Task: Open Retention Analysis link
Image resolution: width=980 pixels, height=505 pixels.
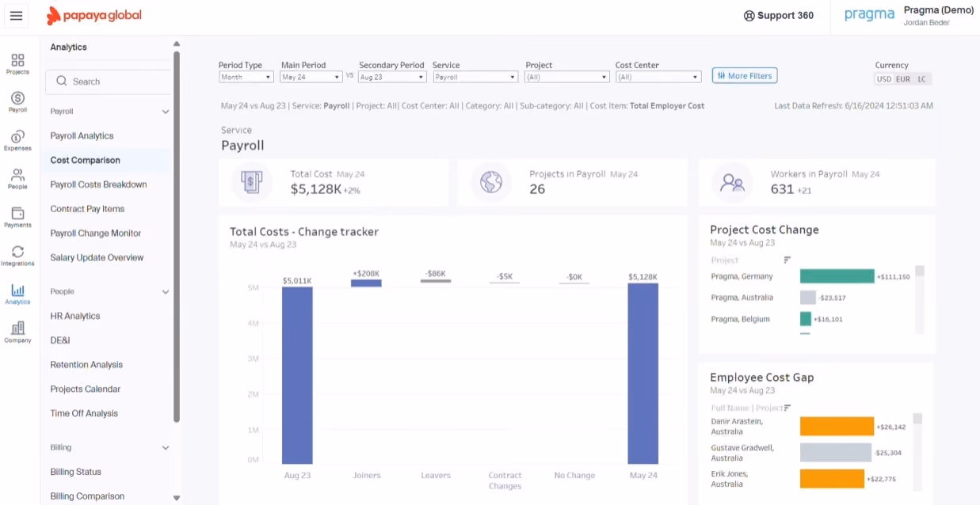Action: coord(86,365)
